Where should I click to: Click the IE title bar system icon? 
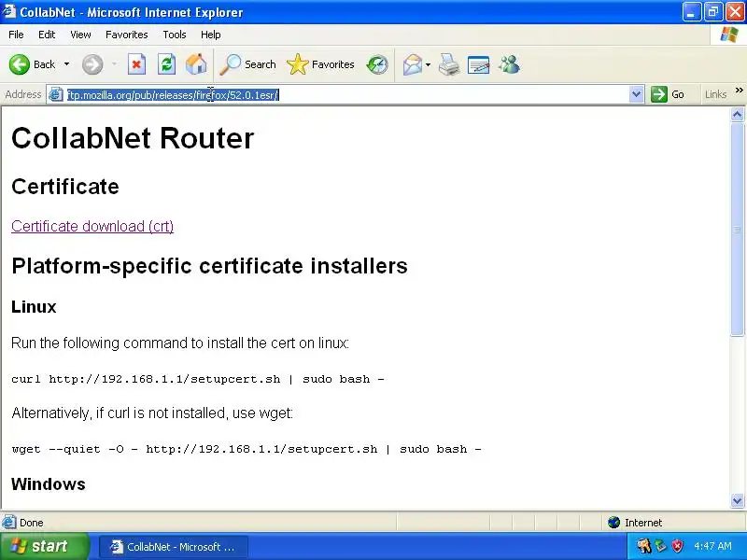click(9, 11)
